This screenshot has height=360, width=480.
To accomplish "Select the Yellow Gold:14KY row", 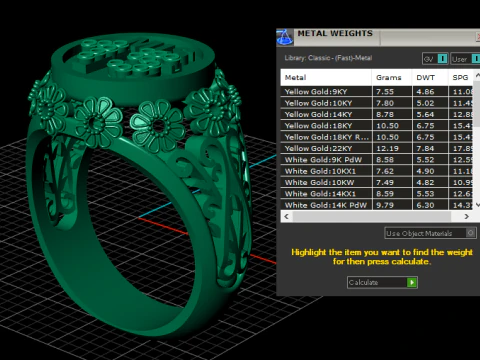I will pos(377,114).
